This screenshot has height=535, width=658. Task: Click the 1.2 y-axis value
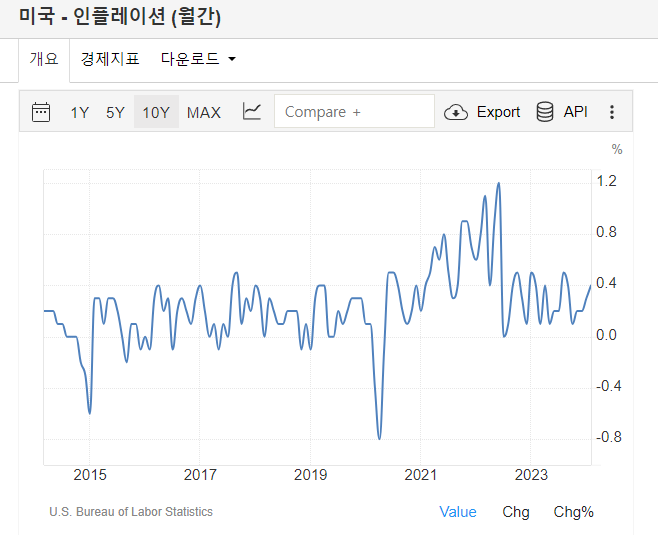pos(606,181)
